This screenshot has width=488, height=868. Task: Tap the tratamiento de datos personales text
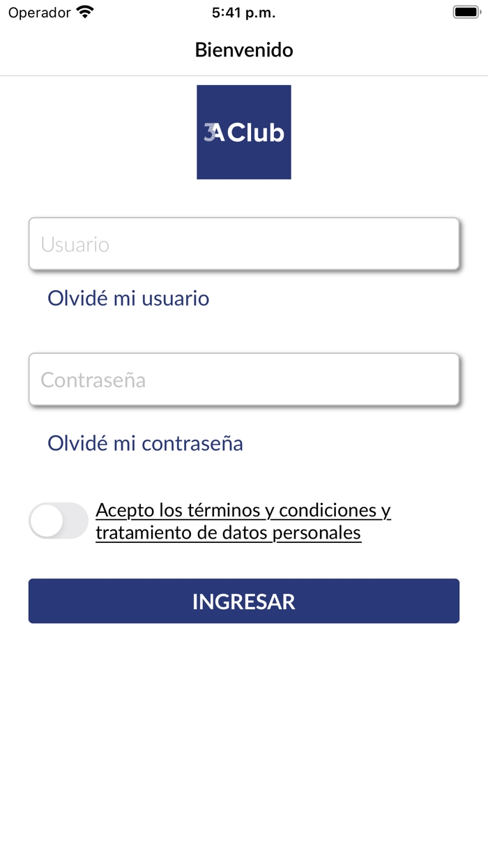[228, 533]
